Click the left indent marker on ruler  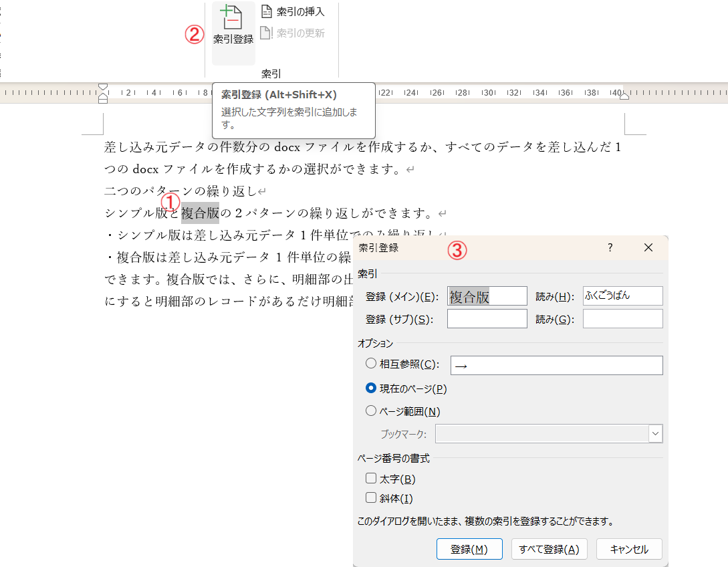tap(103, 98)
